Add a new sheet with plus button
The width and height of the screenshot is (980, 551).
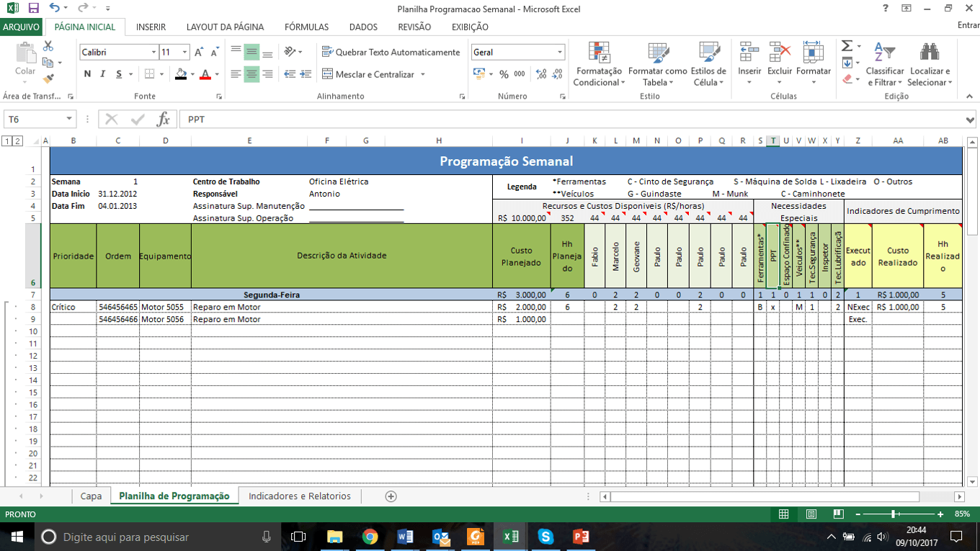coord(391,496)
